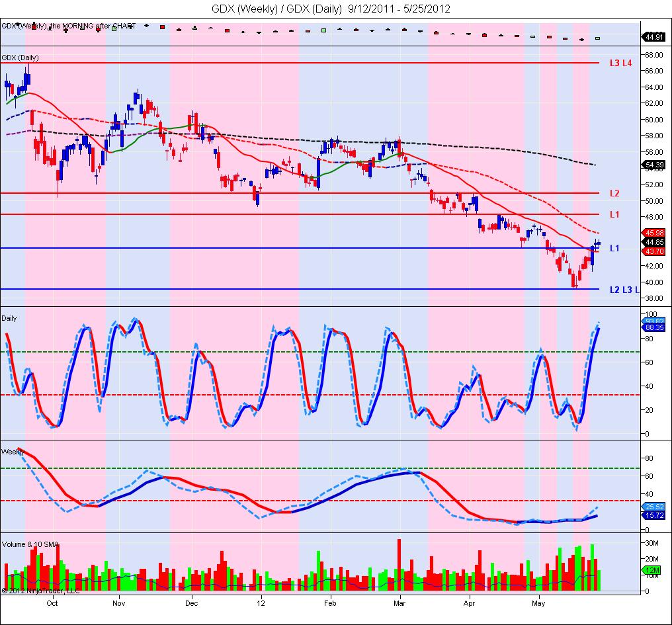Click the 52.00 price axis label
672x625 pixels.
tap(654, 185)
